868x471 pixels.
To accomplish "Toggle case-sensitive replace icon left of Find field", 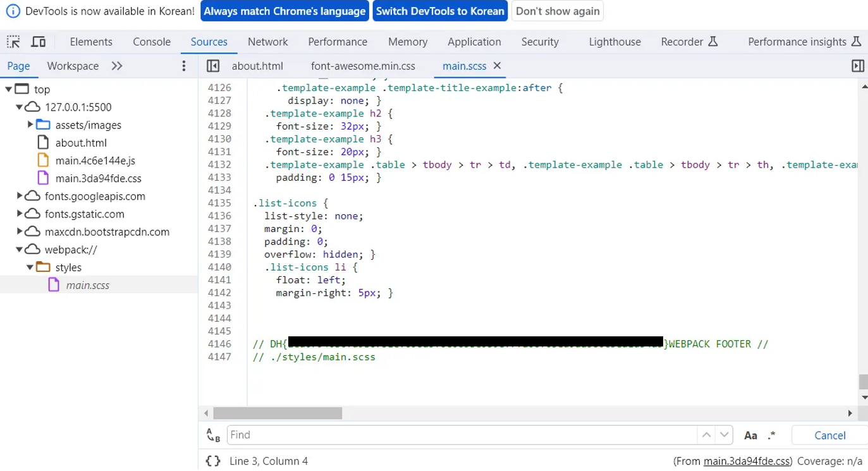I will pyautogui.click(x=212, y=435).
